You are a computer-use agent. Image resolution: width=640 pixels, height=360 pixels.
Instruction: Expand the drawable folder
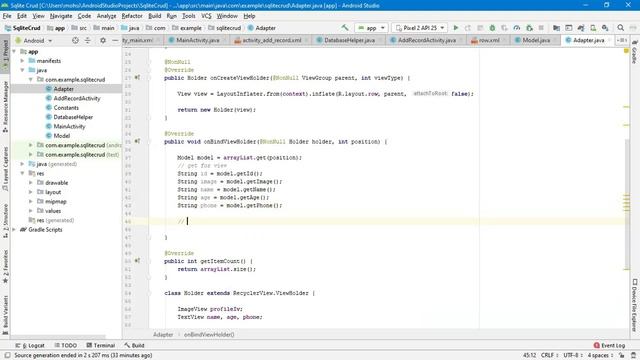click(31, 183)
